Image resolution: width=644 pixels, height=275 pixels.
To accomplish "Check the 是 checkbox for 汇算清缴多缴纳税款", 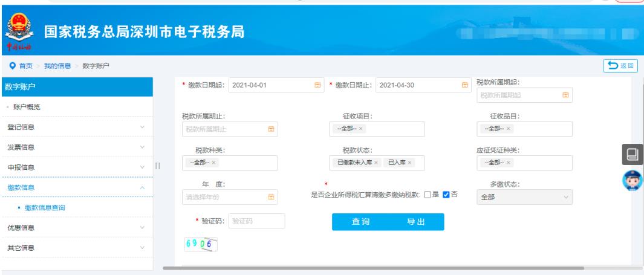I will coord(429,194).
